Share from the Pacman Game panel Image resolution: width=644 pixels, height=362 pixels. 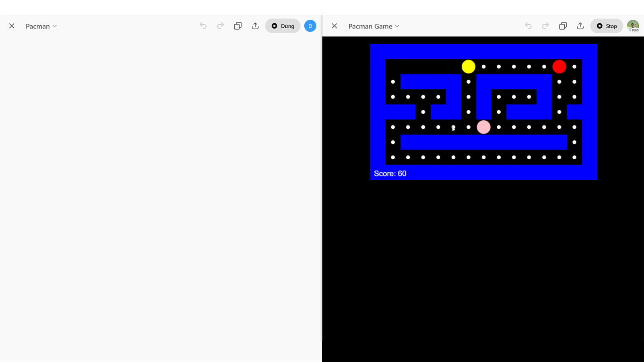pyautogui.click(x=580, y=26)
